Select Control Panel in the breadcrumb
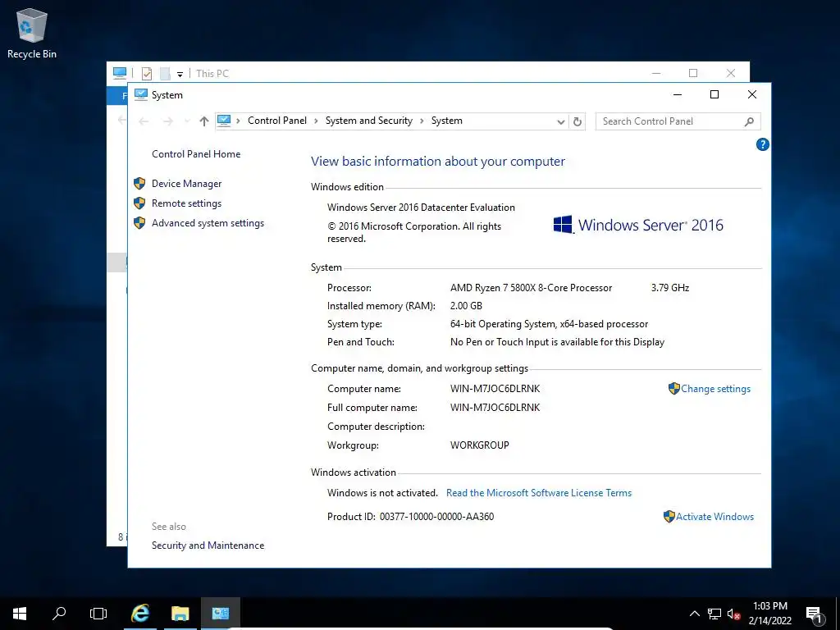The height and width of the screenshot is (630, 840). coord(277,121)
